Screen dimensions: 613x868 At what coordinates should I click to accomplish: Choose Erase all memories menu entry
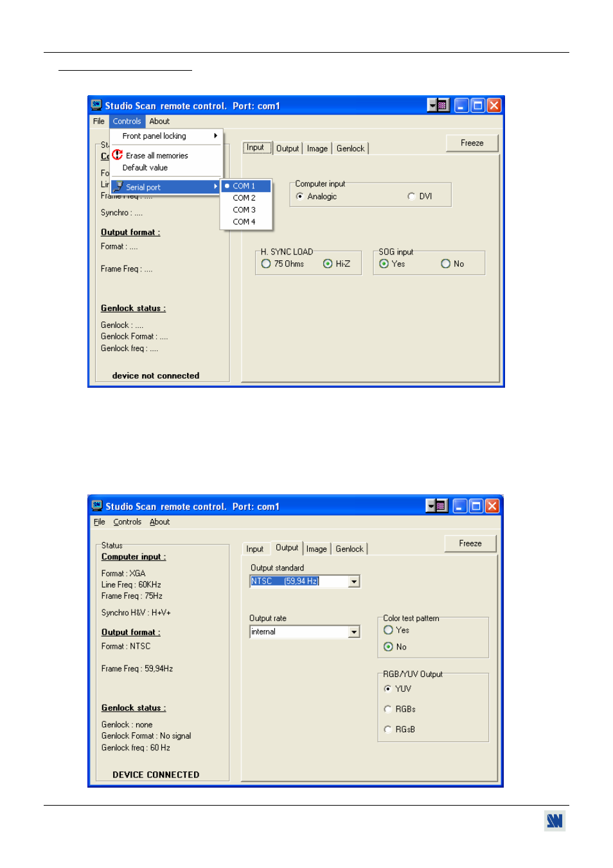[166, 156]
